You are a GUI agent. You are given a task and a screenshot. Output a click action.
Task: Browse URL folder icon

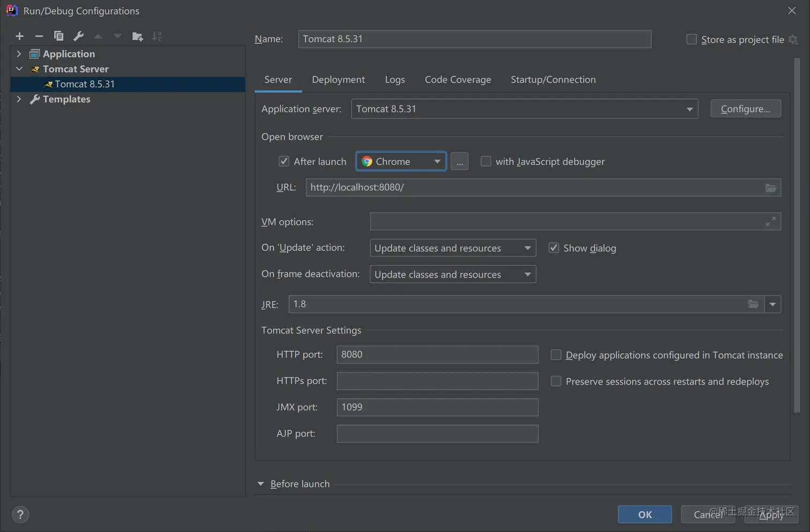(770, 187)
